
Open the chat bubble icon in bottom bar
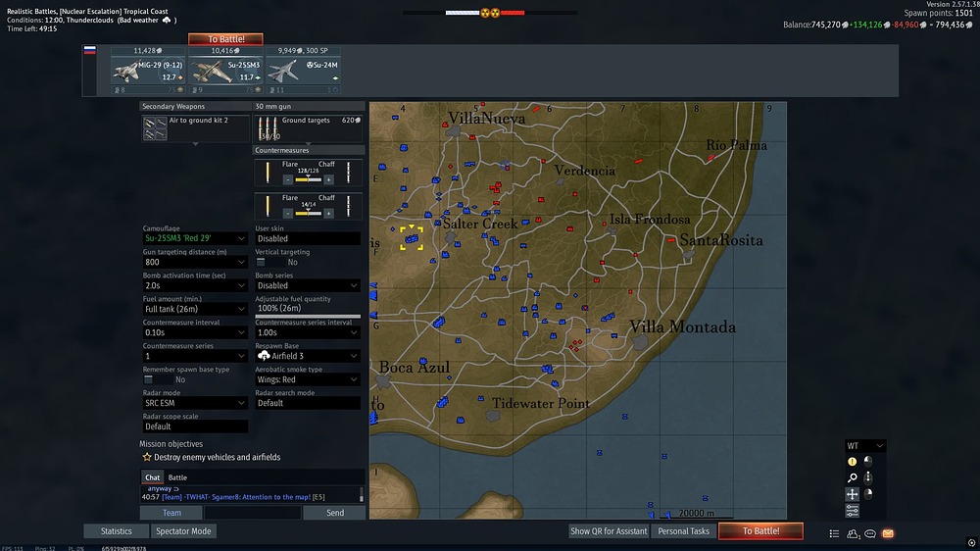(x=870, y=533)
